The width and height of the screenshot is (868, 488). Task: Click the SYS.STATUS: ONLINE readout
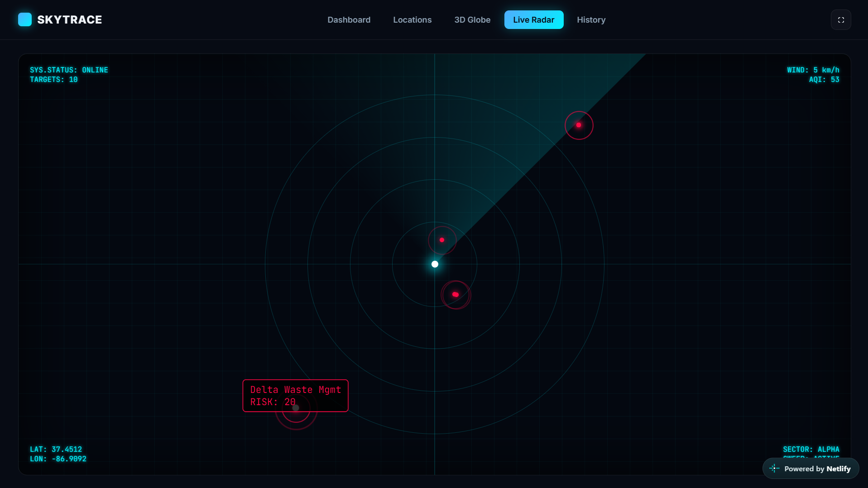point(69,70)
